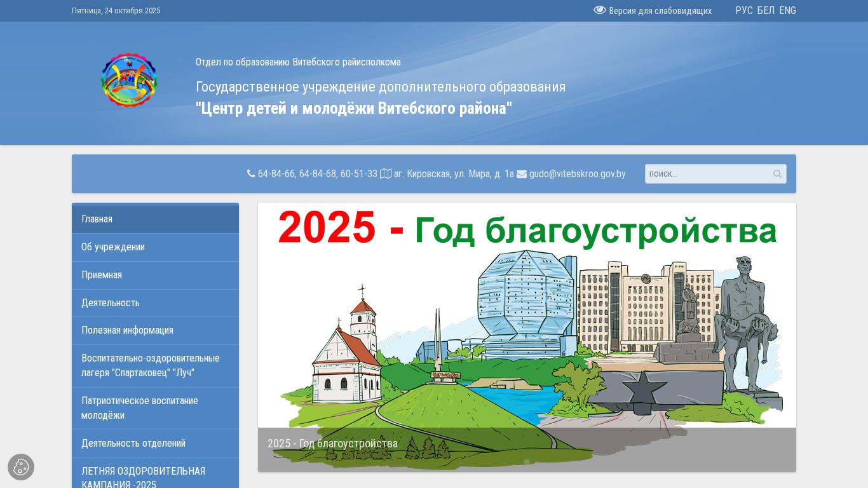Open 'Патриотическое воспитание молодёжи' menu item

tap(155, 408)
